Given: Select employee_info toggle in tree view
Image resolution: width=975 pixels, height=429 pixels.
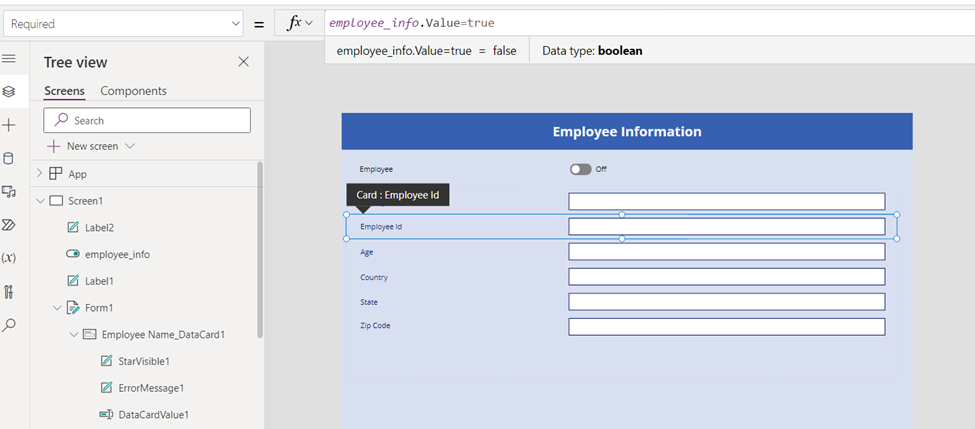Looking at the screenshot, I should pyautogui.click(x=117, y=254).
